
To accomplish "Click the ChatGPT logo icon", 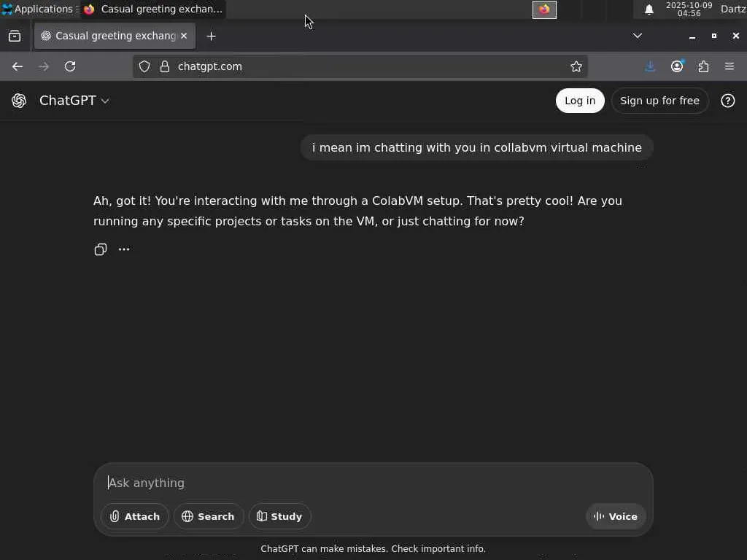I will pos(19,101).
